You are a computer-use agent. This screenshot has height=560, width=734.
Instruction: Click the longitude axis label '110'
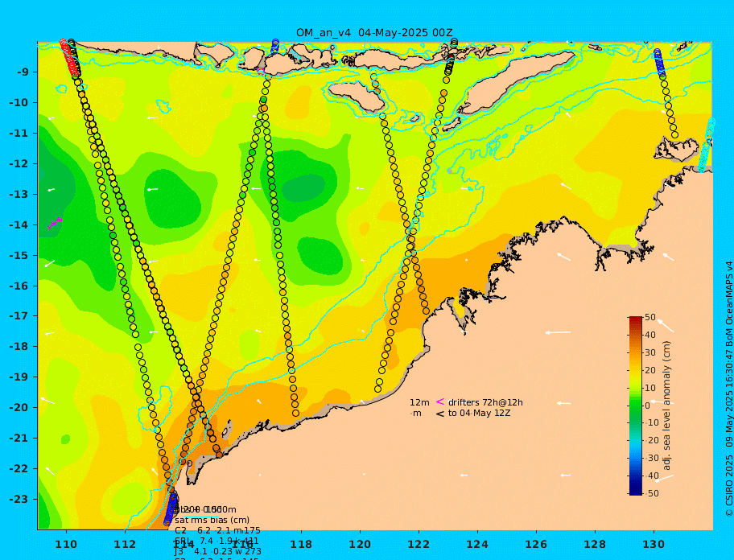(67, 545)
